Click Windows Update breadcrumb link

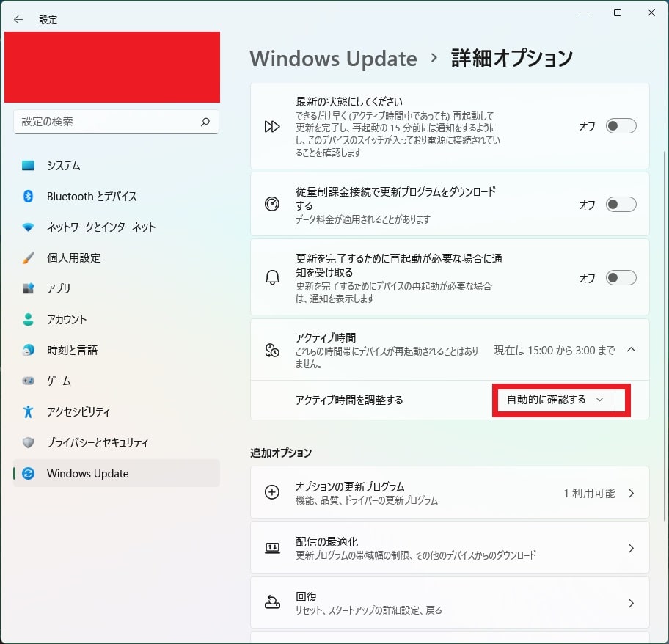(x=333, y=59)
